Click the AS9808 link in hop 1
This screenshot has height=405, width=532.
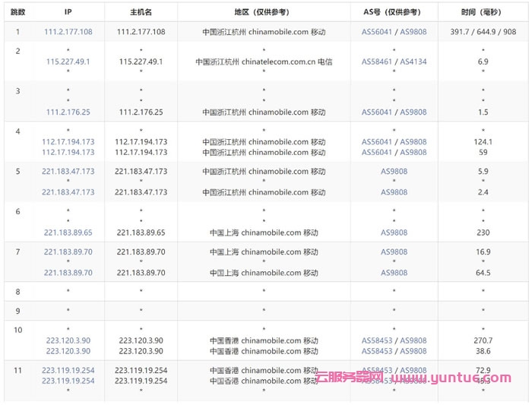[413, 32]
